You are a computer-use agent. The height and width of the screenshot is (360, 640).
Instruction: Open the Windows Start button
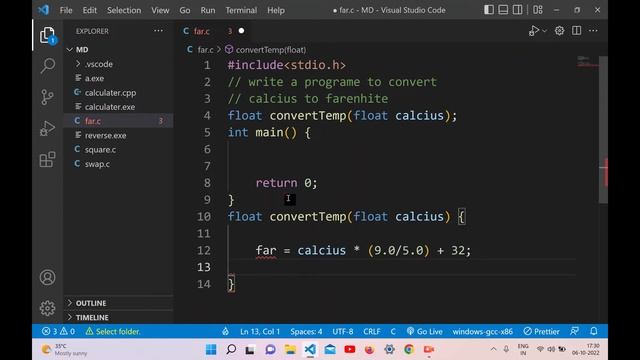211,349
